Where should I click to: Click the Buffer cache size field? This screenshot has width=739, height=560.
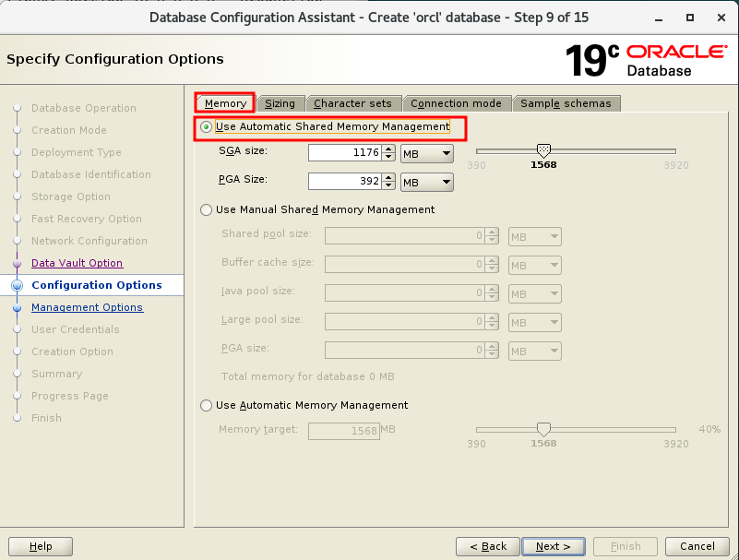(x=405, y=265)
